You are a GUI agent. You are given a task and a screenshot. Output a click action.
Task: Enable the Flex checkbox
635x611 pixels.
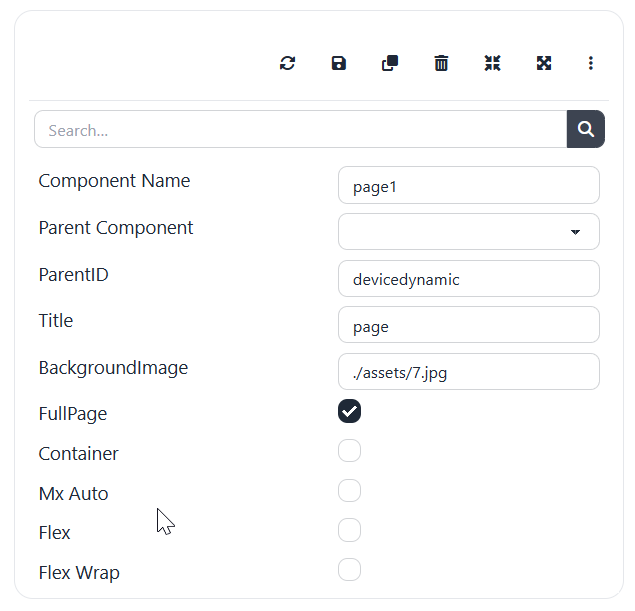pyautogui.click(x=349, y=531)
